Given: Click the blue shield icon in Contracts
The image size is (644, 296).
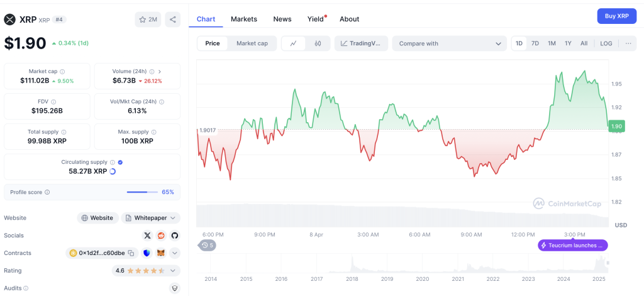Looking at the screenshot, I should (x=147, y=253).
